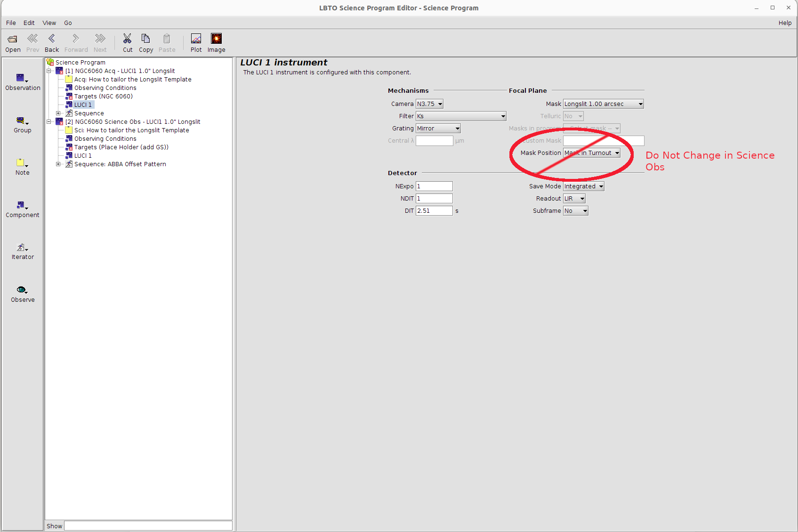Click the Iterator sidebar icon
This screenshot has height=532, width=798.
point(22,248)
